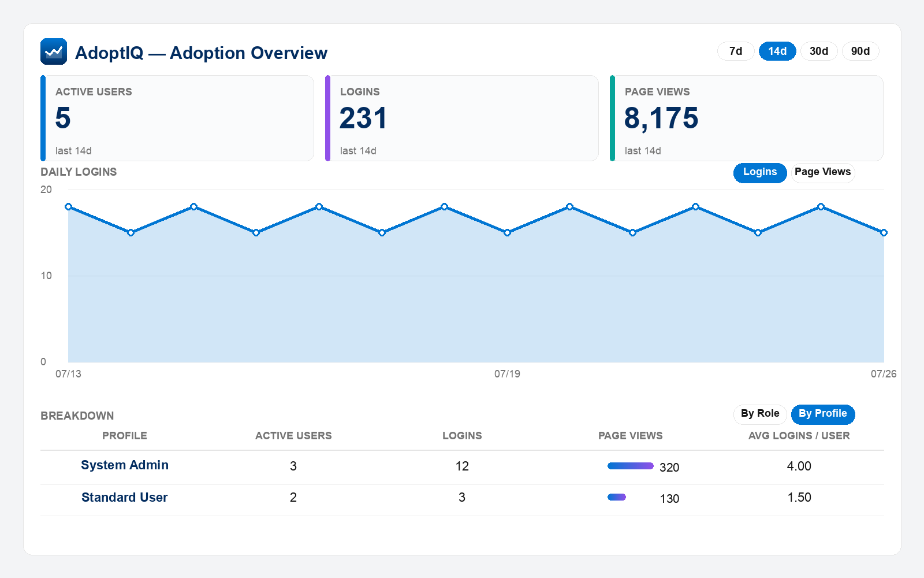Screen dimensions: 924x578
Task: Click the DAILY LOGINS heading
Action: (x=79, y=172)
